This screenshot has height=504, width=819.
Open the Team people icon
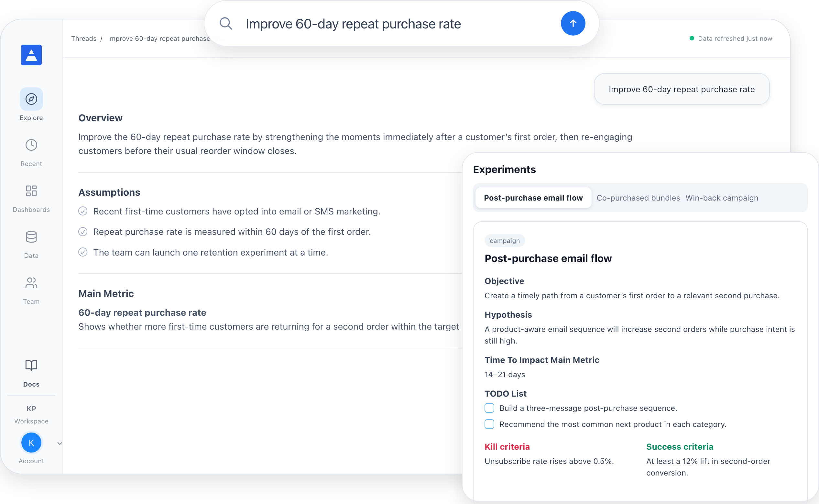pyautogui.click(x=31, y=283)
